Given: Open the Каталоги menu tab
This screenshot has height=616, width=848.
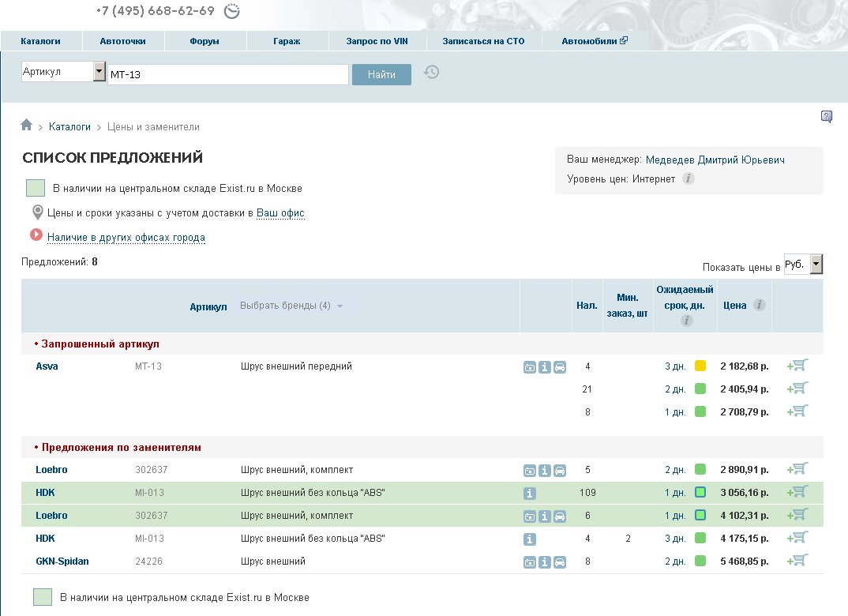Looking at the screenshot, I should [40, 41].
